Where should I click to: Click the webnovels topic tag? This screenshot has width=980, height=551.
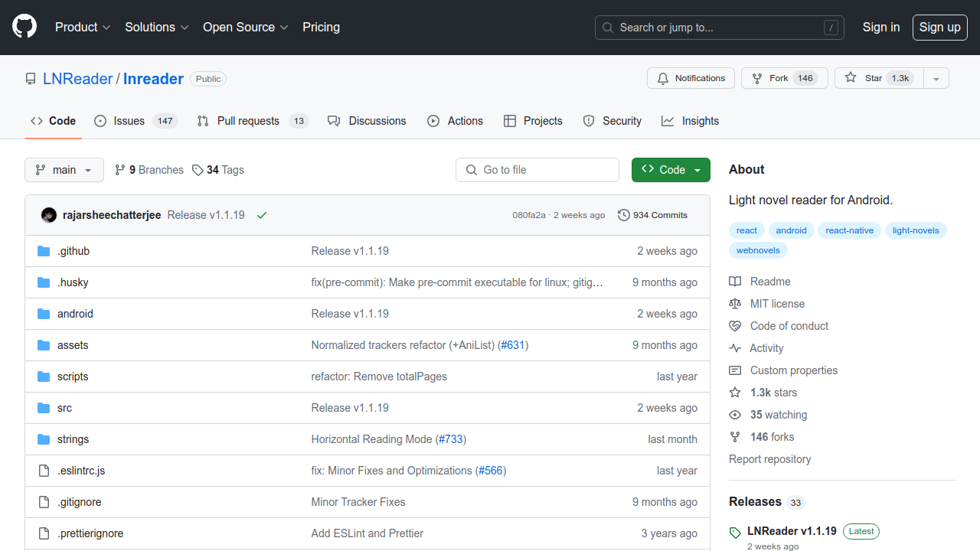pyautogui.click(x=758, y=250)
